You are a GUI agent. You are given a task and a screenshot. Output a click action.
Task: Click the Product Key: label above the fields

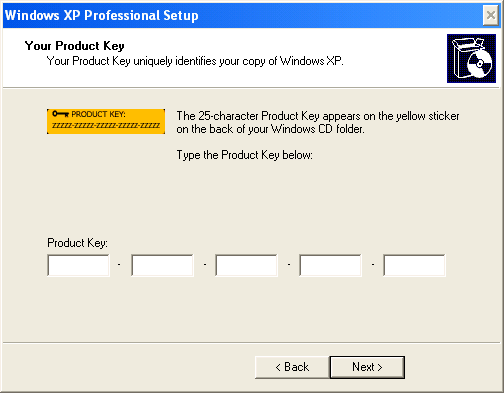click(x=77, y=243)
